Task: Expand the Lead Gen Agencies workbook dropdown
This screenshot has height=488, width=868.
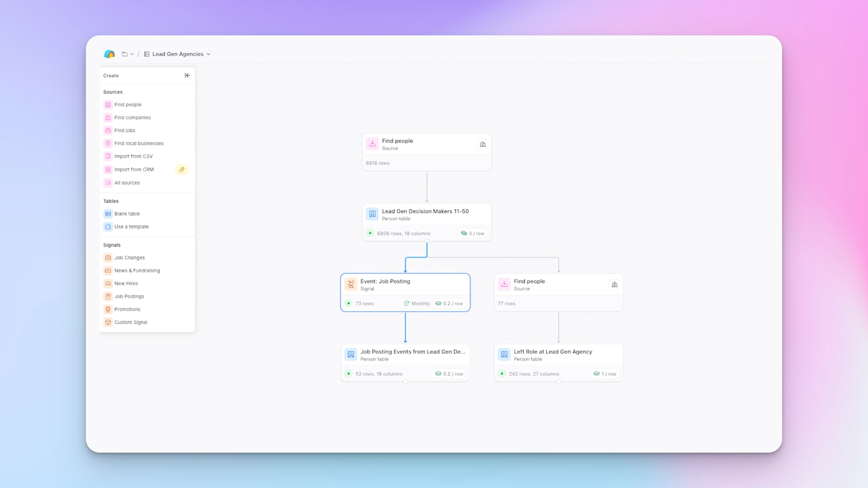Action: point(208,54)
